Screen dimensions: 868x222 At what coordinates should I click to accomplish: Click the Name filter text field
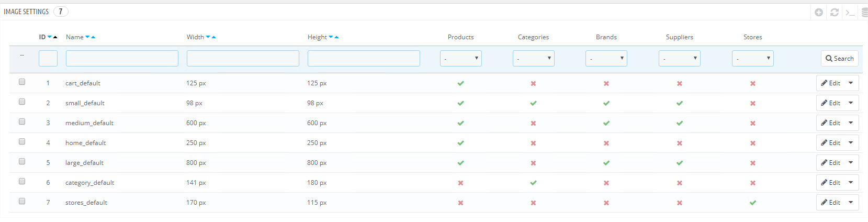pos(122,59)
